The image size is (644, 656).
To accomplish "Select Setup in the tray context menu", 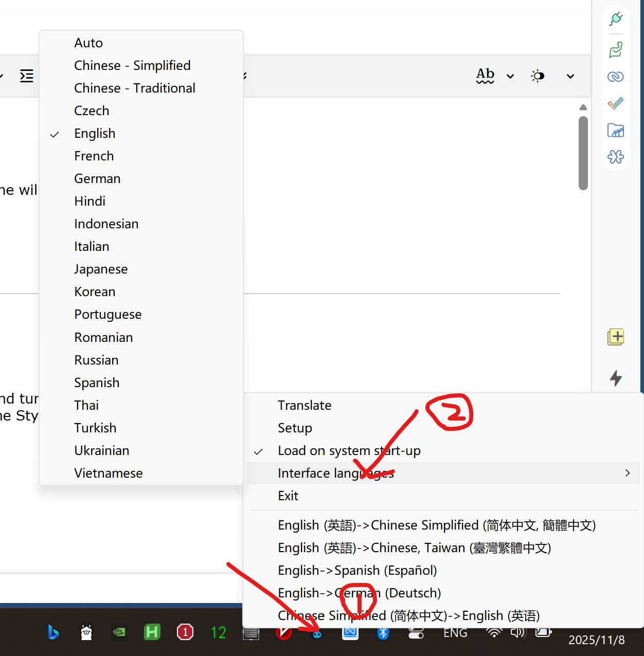I will click(295, 428).
